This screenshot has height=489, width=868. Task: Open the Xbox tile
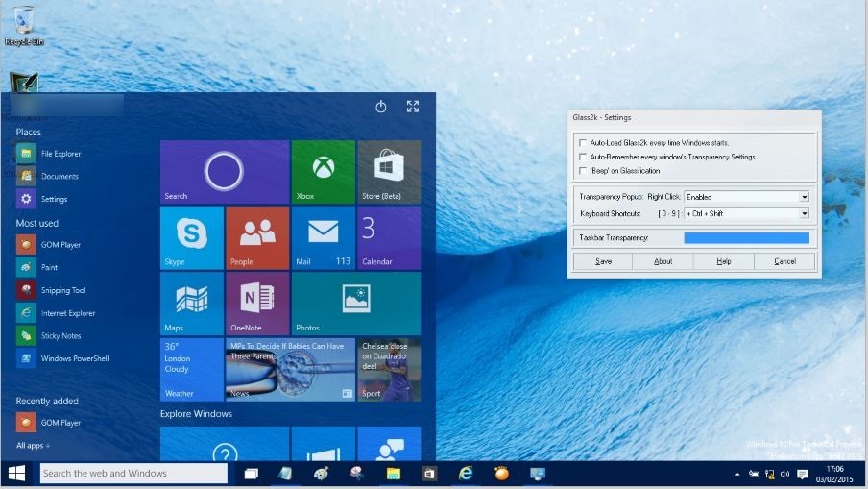(323, 172)
